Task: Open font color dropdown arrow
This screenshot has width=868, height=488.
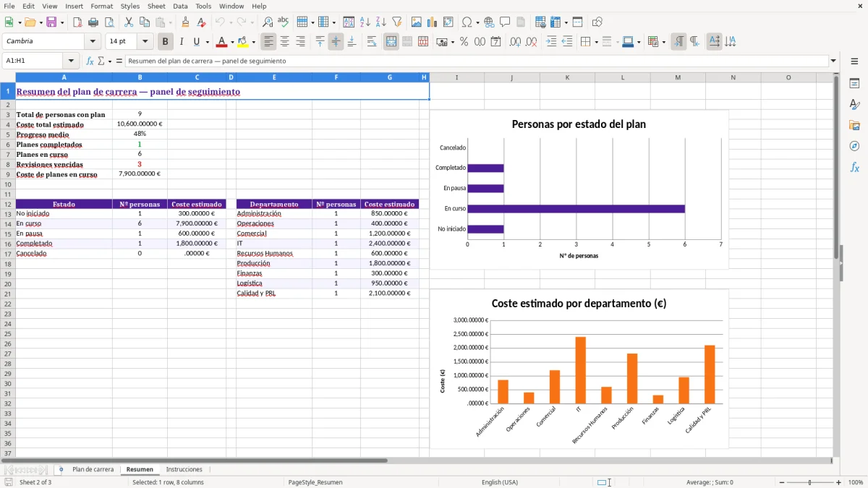Action: tap(231, 42)
